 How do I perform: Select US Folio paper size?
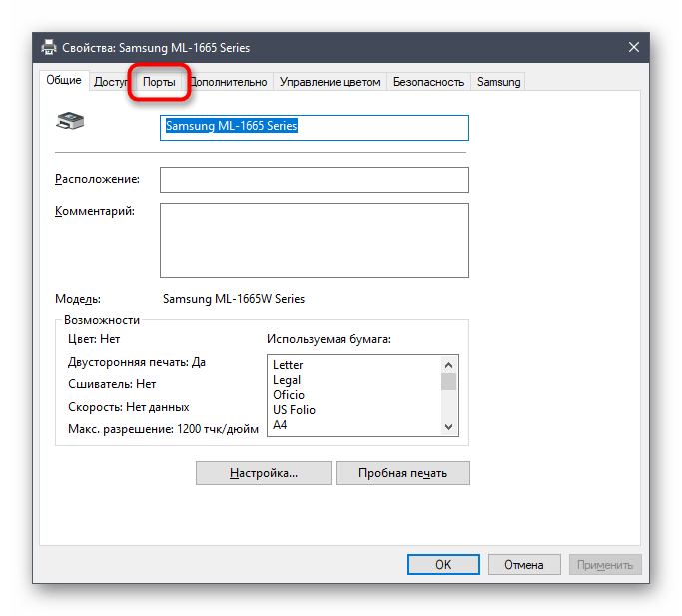click(295, 410)
